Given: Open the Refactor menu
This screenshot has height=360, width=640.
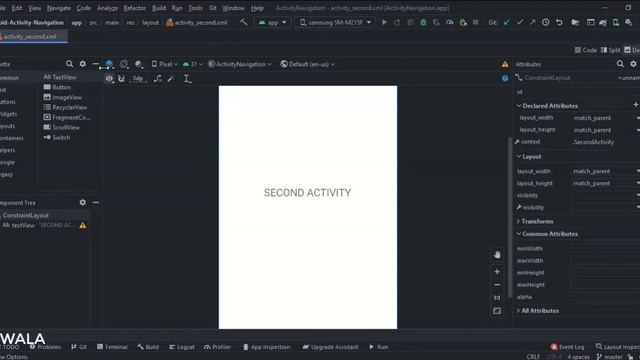Looking at the screenshot, I should coord(135,8).
